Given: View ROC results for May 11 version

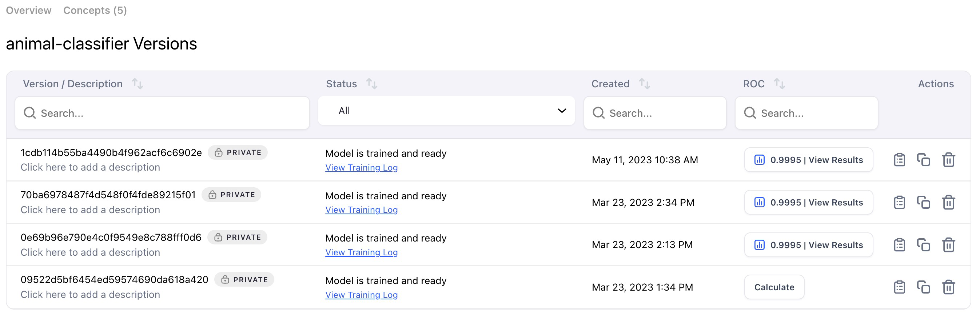Looking at the screenshot, I should coord(808,160).
